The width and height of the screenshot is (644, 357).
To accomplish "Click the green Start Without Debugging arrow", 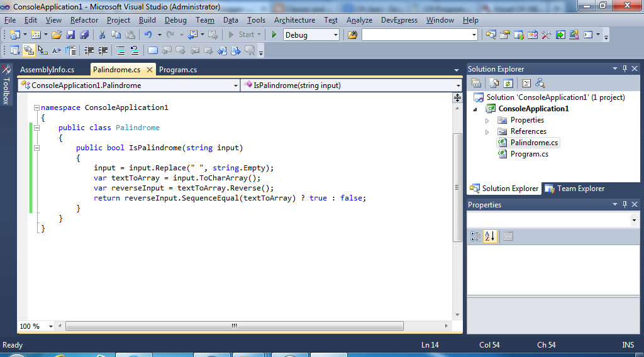I will [x=274, y=35].
